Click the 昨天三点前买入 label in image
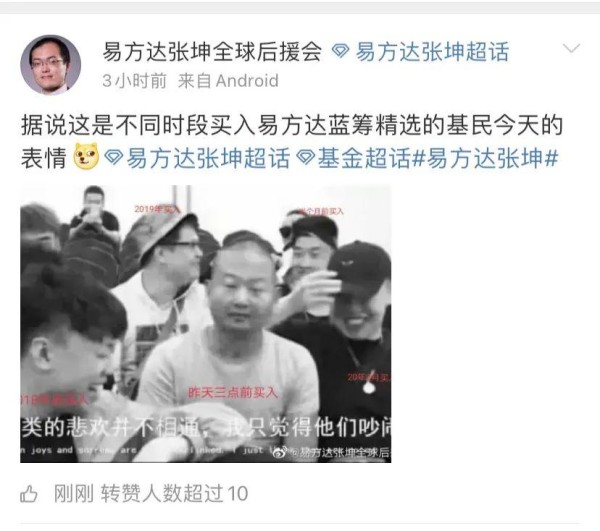The image size is (600, 531). pyautogui.click(x=233, y=393)
